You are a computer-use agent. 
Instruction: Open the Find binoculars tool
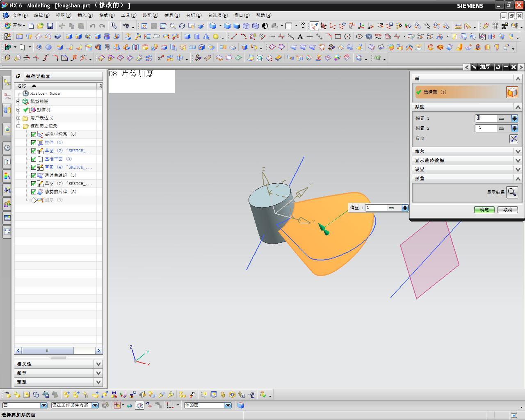[126, 26]
